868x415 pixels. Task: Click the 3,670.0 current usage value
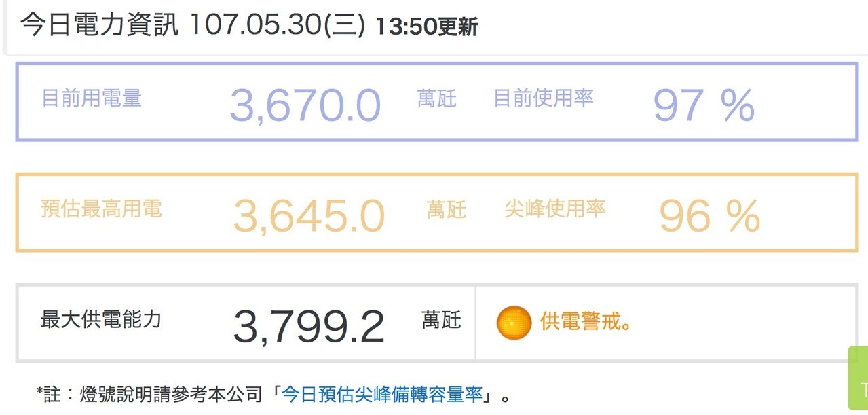(305, 105)
